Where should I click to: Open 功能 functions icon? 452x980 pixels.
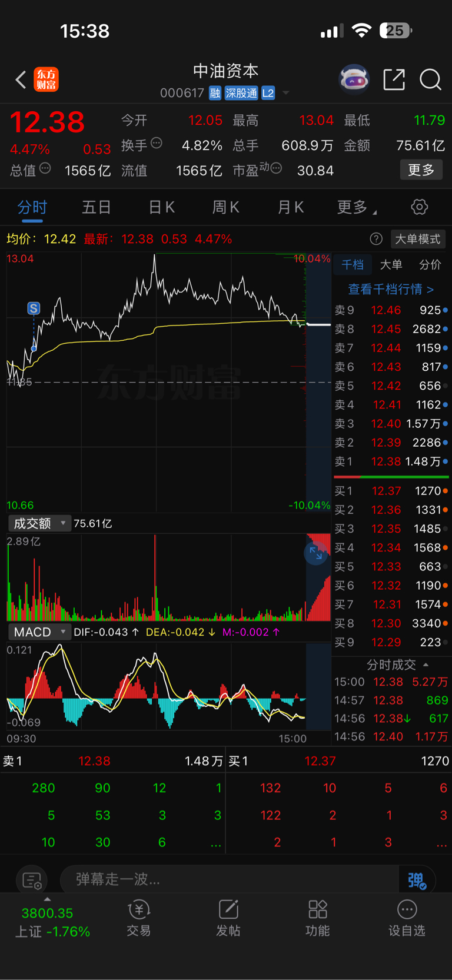[x=318, y=918]
